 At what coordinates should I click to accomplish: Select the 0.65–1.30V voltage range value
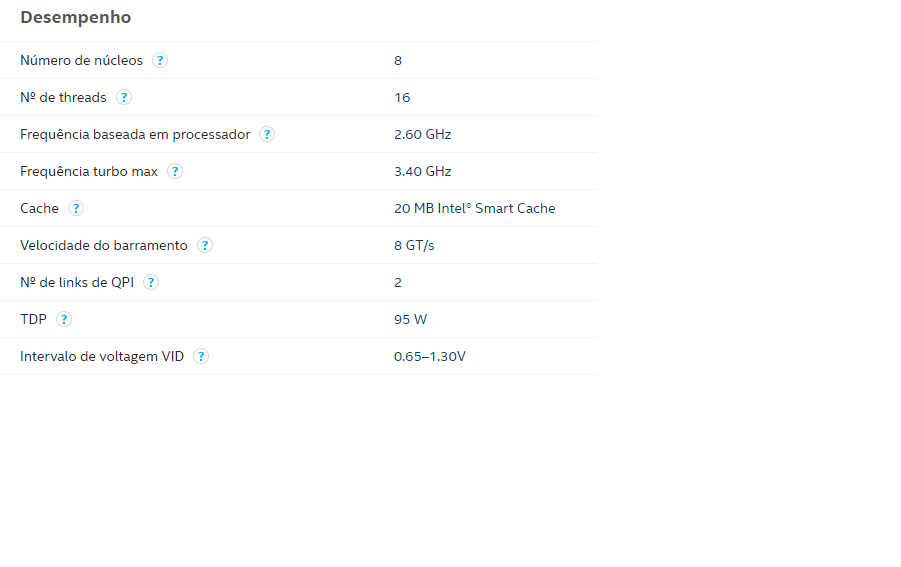coord(430,356)
